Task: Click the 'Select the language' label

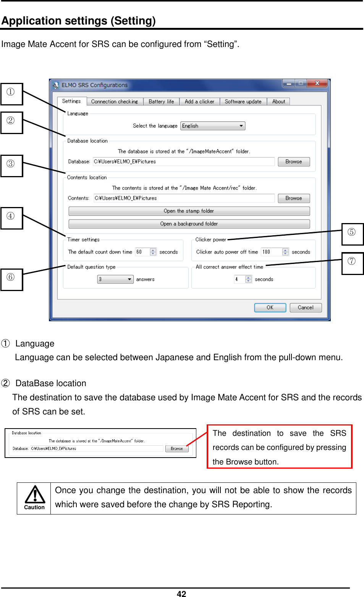Action: (x=155, y=126)
